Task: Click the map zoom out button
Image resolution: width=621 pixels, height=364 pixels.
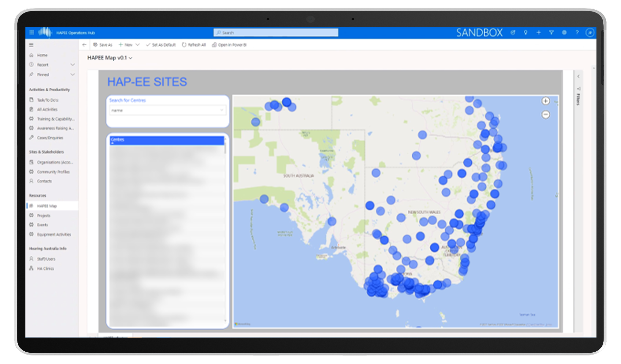Action: click(x=546, y=115)
